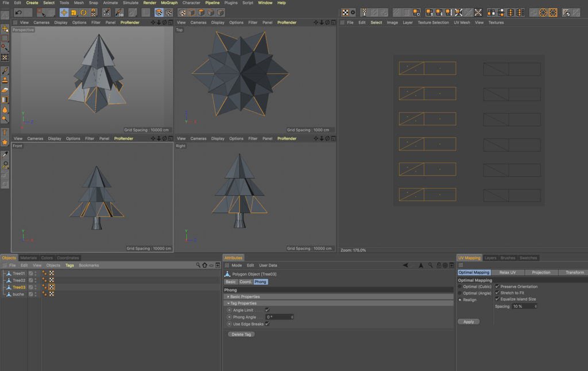Select the Text tool icon
This screenshot has width=588, height=371.
5,133
